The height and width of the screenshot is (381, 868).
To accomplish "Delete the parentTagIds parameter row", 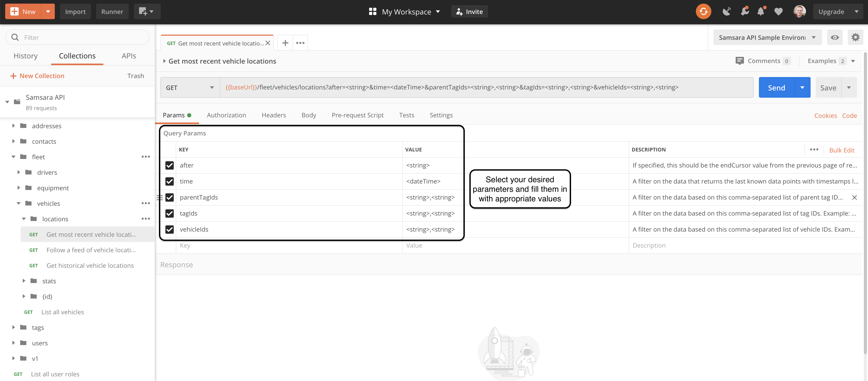I will [x=854, y=197].
